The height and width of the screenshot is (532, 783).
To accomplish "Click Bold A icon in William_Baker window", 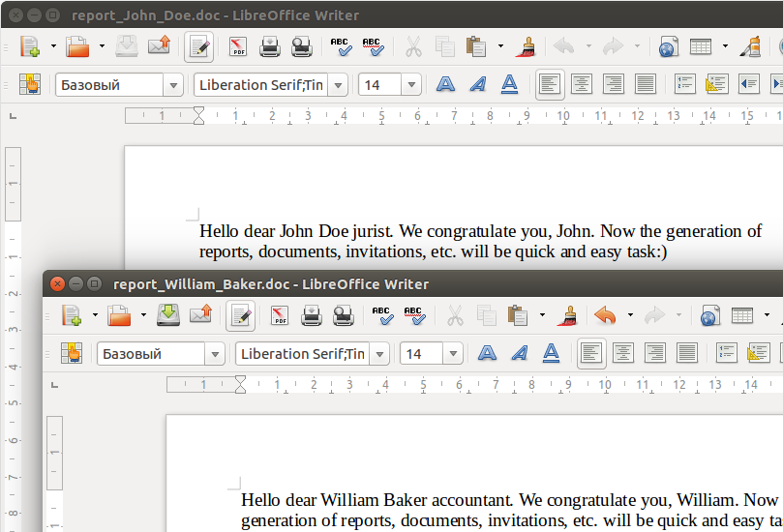I will (487, 353).
